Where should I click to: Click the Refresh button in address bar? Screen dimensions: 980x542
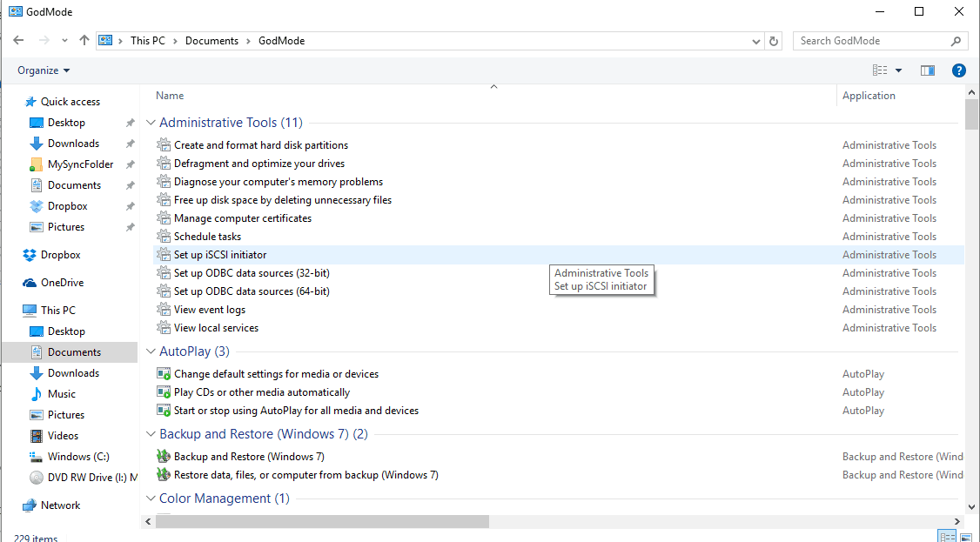(775, 41)
